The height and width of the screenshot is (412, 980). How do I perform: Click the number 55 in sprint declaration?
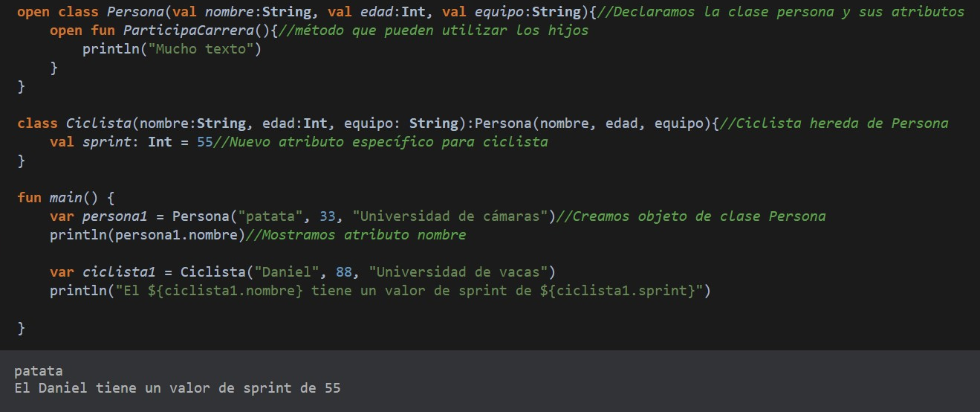click(x=204, y=141)
